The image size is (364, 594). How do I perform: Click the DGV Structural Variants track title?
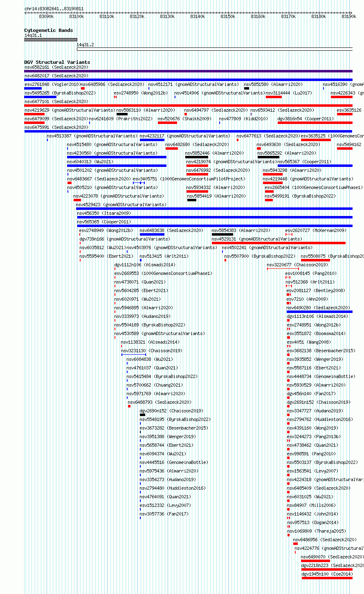[57, 62]
